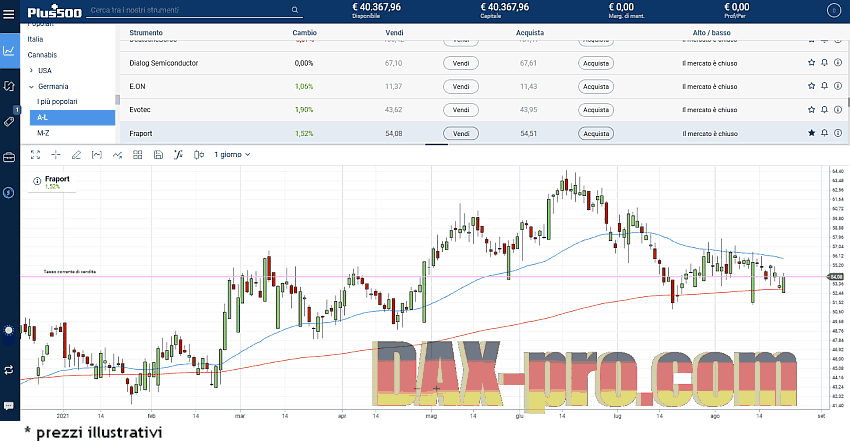Select the A-L subcategory
The image size is (850, 442).
click(x=72, y=117)
